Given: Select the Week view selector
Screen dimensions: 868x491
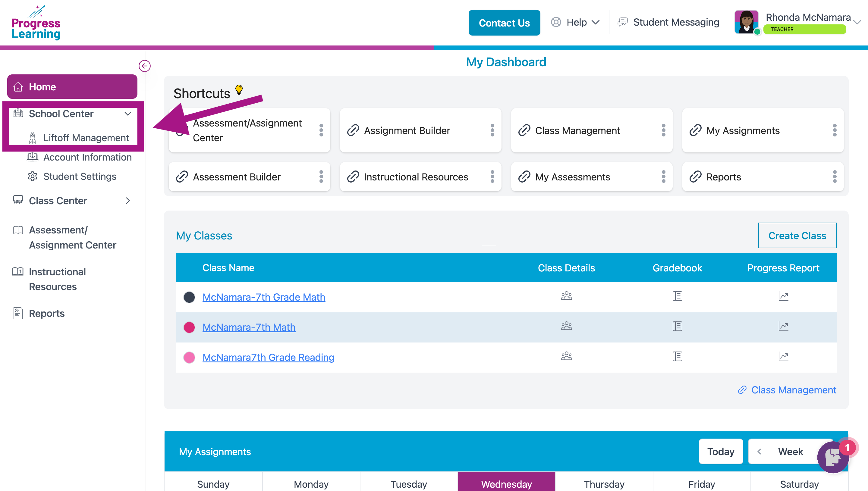Looking at the screenshot, I should coord(791,452).
